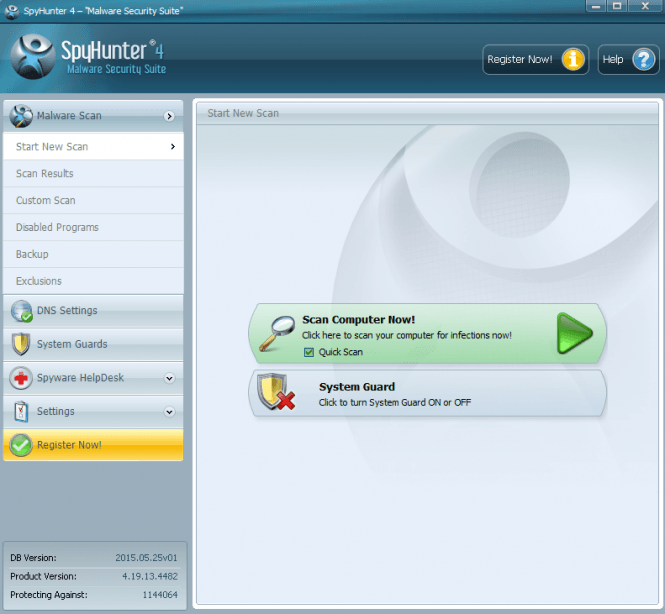The height and width of the screenshot is (614, 665).
Task: Open Disabled Programs in the sidebar
Action: [93, 227]
